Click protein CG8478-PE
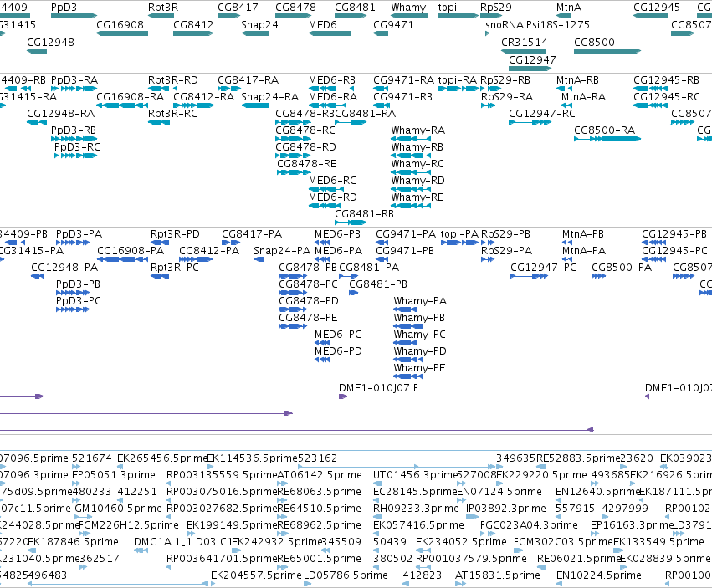The image size is (712, 588). coord(293,326)
